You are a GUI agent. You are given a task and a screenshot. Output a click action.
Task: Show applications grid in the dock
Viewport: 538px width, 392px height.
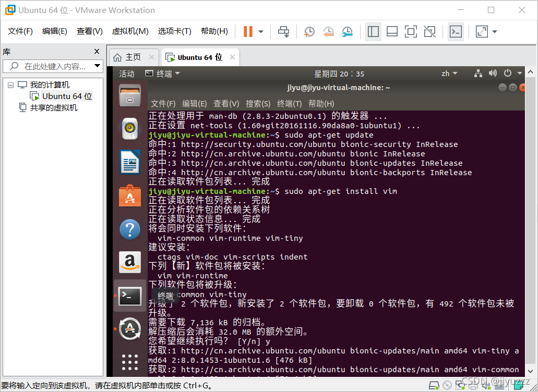coord(130,362)
